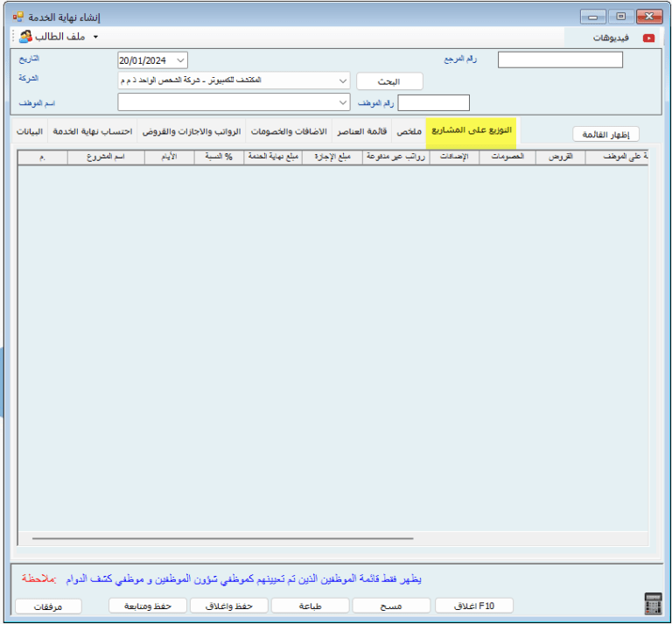Expand the company selection combo box
Image resolution: width=672 pixels, height=624 pixels.
tap(341, 81)
